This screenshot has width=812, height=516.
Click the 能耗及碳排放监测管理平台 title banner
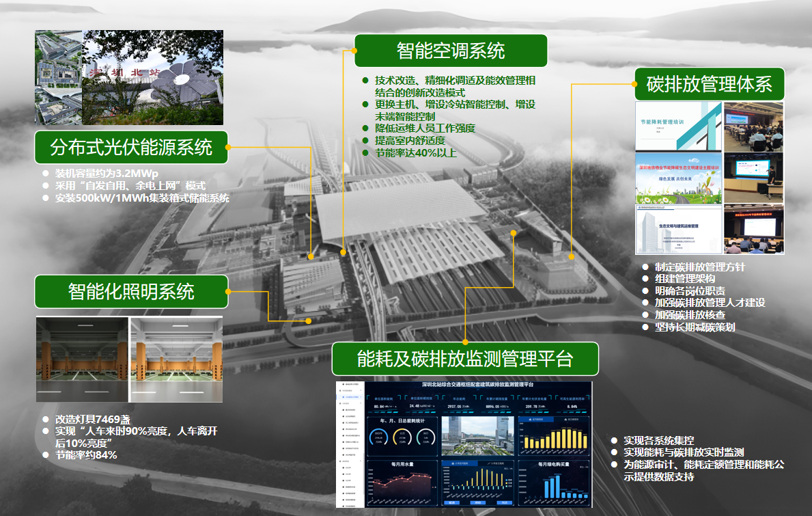point(465,359)
